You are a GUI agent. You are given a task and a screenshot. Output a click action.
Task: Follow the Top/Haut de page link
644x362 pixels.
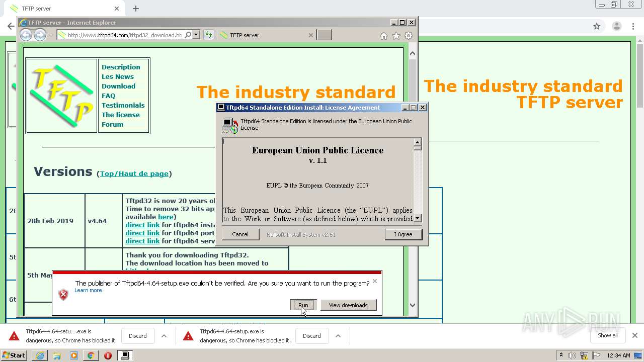pyautogui.click(x=134, y=173)
